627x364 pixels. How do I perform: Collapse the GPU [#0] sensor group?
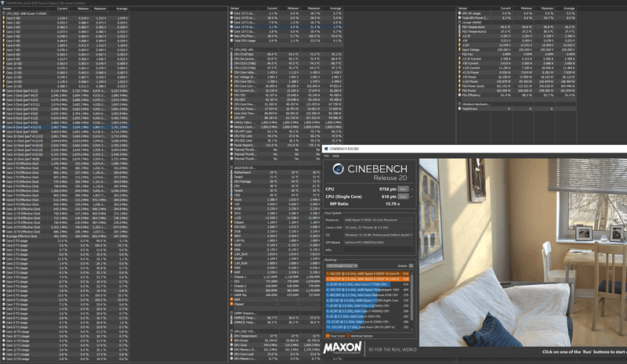[x=231, y=331]
